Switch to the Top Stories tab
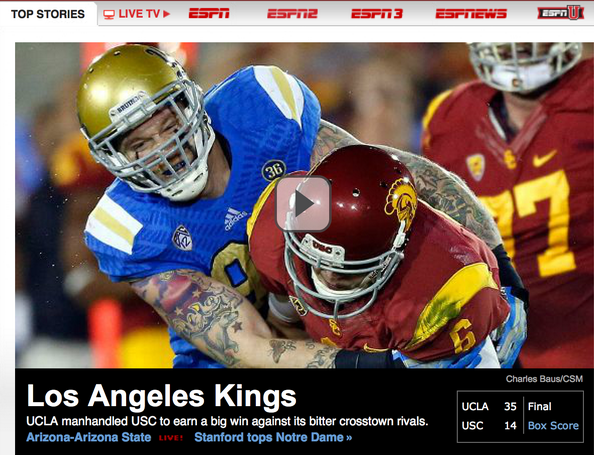 click(x=48, y=14)
